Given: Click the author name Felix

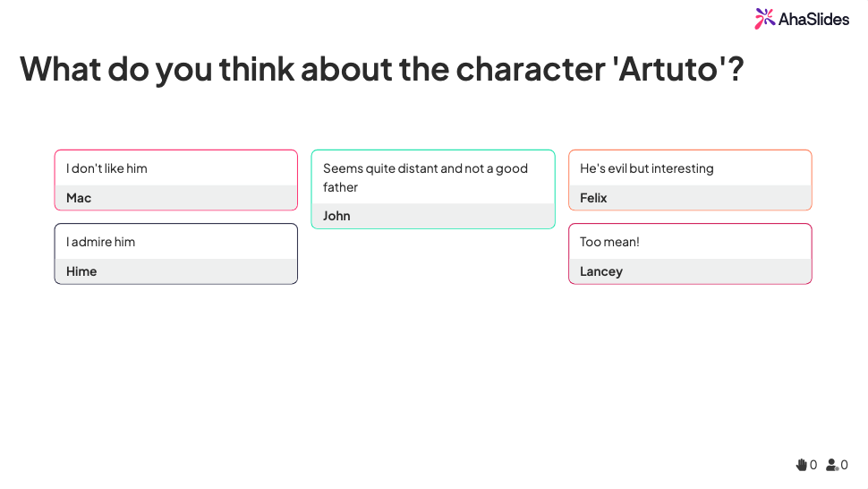Looking at the screenshot, I should (x=593, y=198).
